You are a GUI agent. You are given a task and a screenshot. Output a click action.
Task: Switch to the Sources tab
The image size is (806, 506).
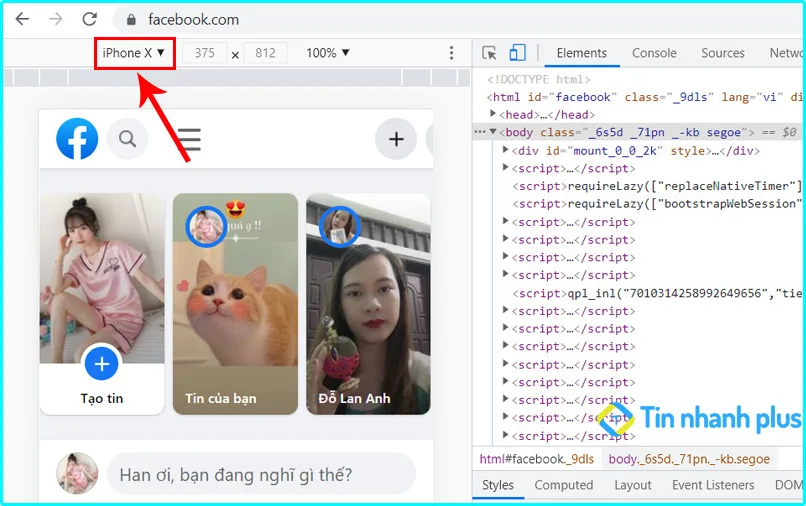pos(723,53)
